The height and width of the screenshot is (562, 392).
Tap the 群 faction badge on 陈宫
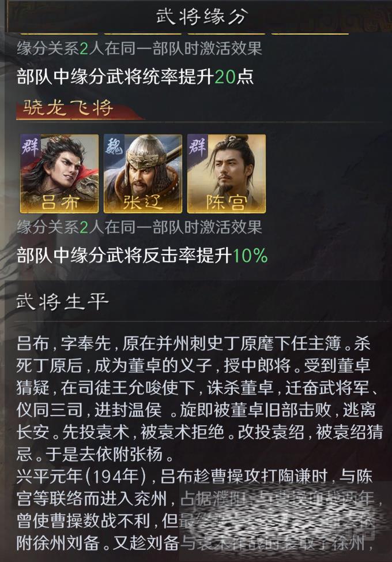(x=197, y=146)
